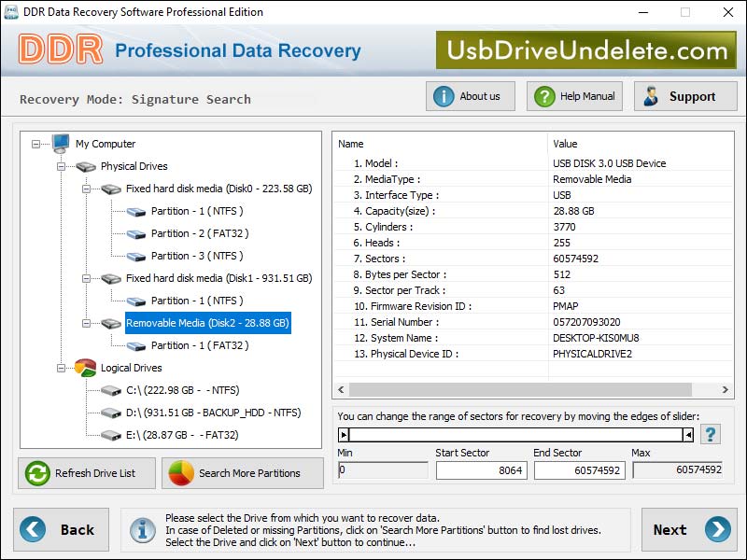Image resolution: width=747 pixels, height=560 pixels.
Task: Select Fixed hard disk media Disk0 223.58 GB
Action: pyautogui.click(x=219, y=189)
